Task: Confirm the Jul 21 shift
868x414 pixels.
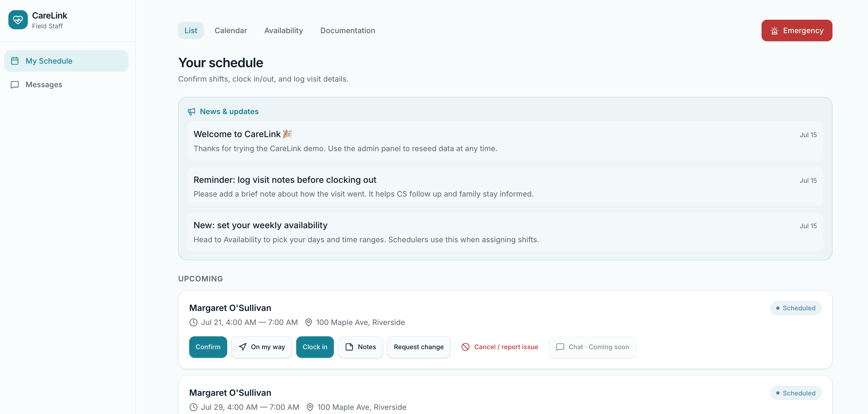Action: 208,347
